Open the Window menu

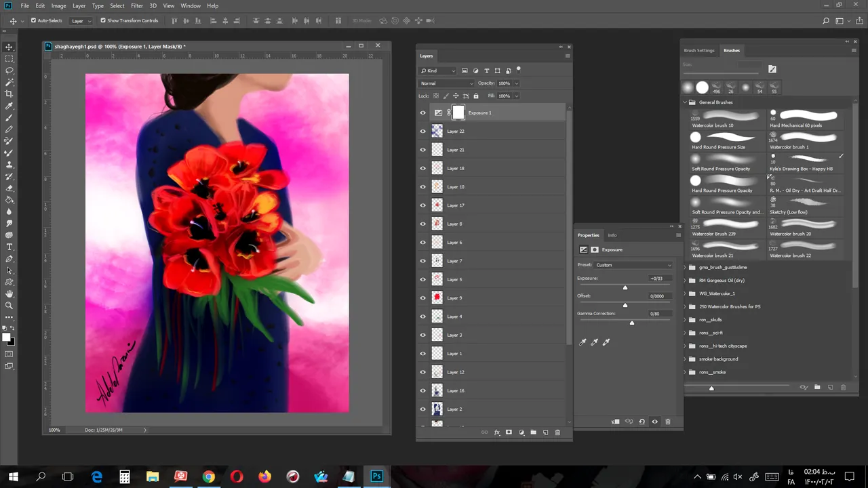pos(191,6)
